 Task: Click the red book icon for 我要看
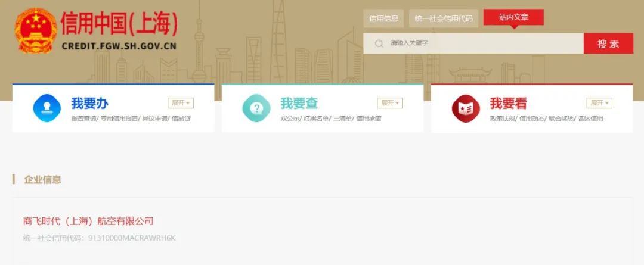[x=466, y=108]
